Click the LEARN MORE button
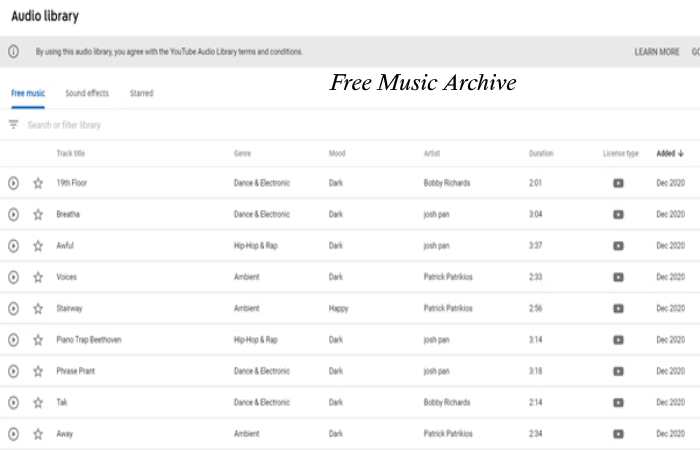 [x=657, y=52]
